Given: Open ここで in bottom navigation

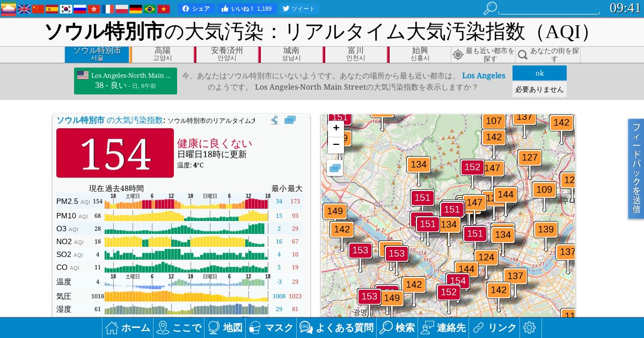Looking at the screenshot, I should (x=179, y=328).
